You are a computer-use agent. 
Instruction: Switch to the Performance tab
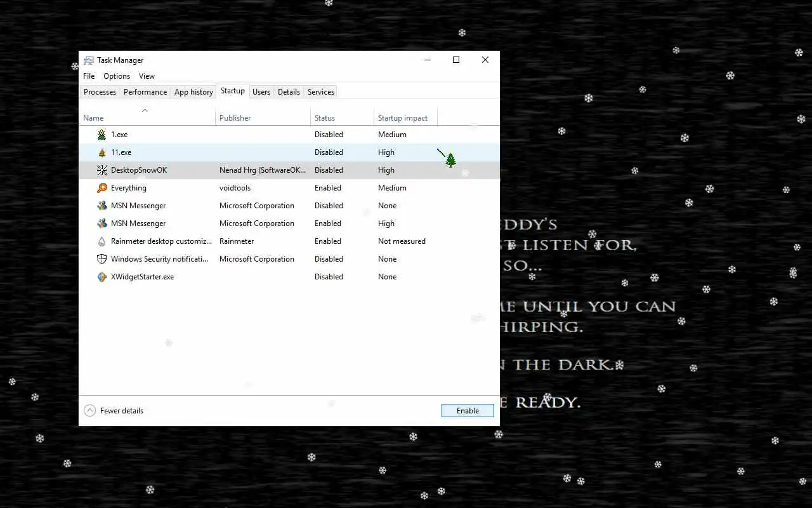pos(145,92)
